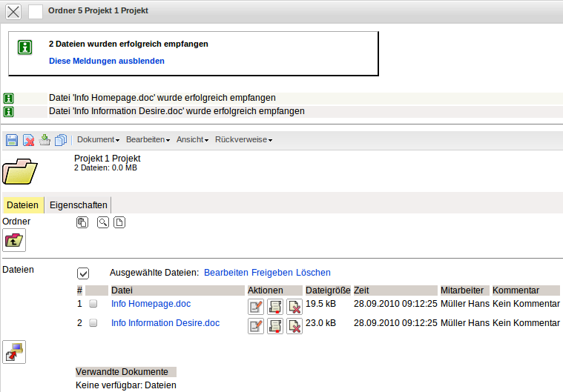
Task: Open the parent folder with up-arrow icon
Action: pos(14,239)
